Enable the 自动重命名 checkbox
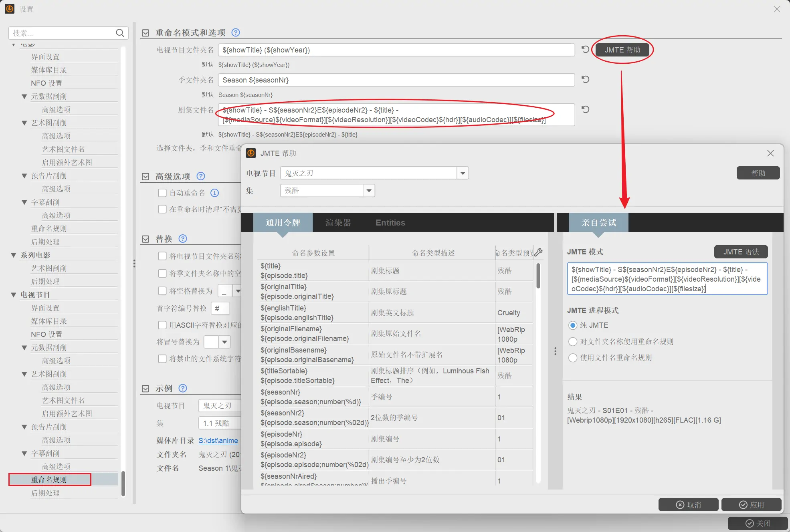This screenshot has width=790, height=532. [x=162, y=193]
